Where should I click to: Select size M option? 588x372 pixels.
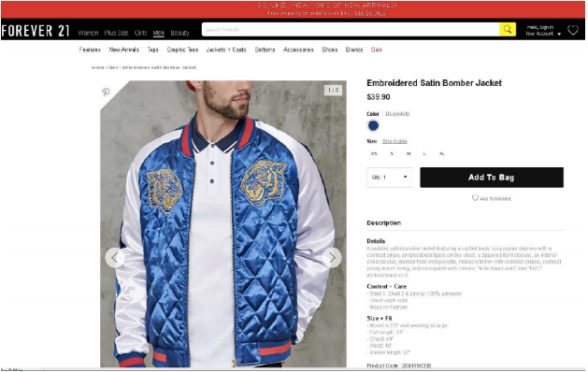(x=409, y=153)
